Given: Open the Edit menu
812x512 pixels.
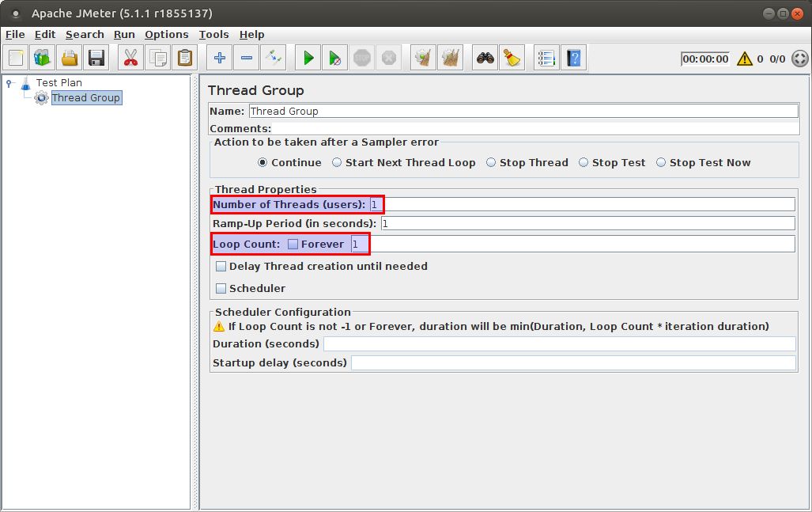Looking at the screenshot, I should click(45, 35).
